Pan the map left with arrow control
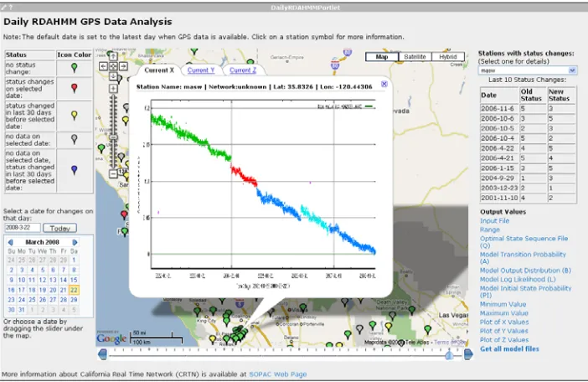Screen dimensions: 588x382 tap(104, 66)
